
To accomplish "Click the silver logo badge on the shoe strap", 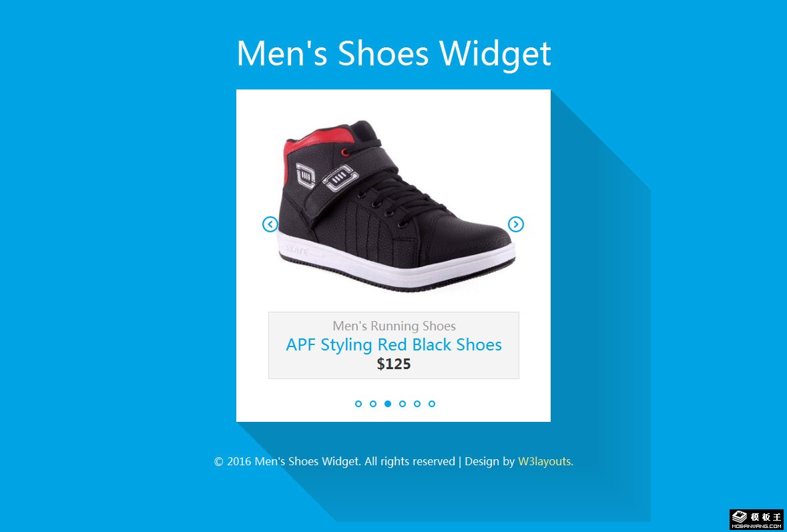I will coord(340,179).
